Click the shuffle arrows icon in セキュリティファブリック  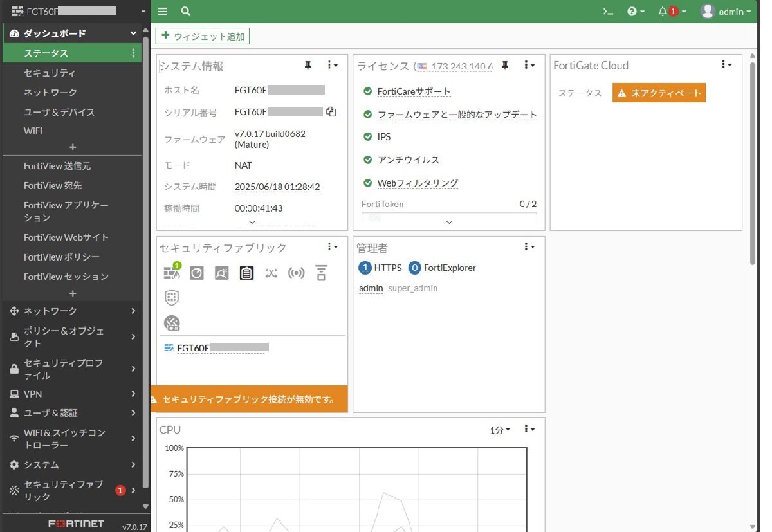(x=271, y=273)
